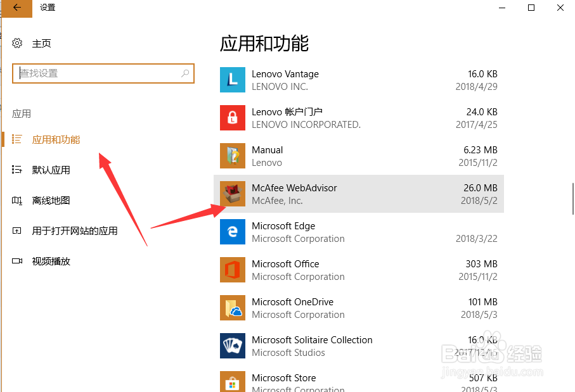Click the Manual app icon

[x=233, y=156]
